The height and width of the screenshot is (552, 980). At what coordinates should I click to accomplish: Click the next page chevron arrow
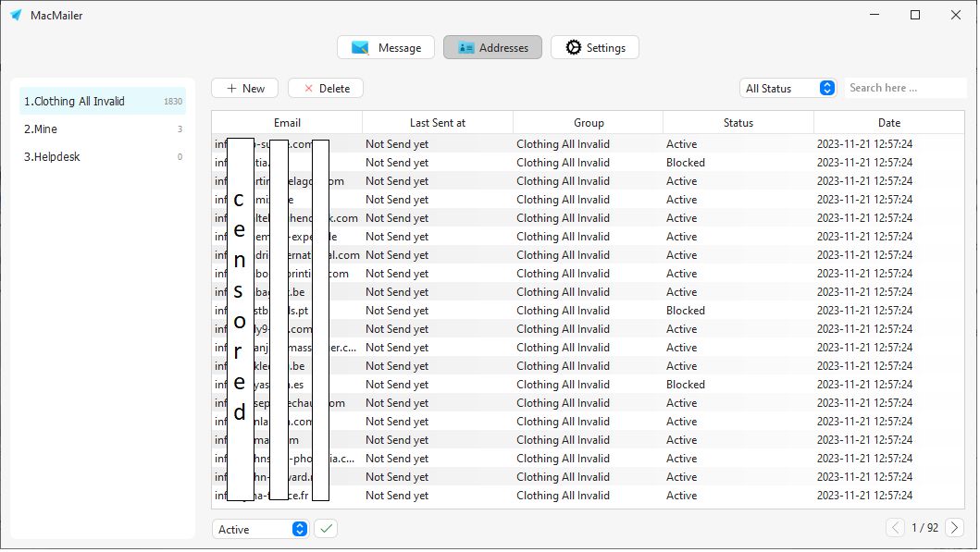(954, 527)
